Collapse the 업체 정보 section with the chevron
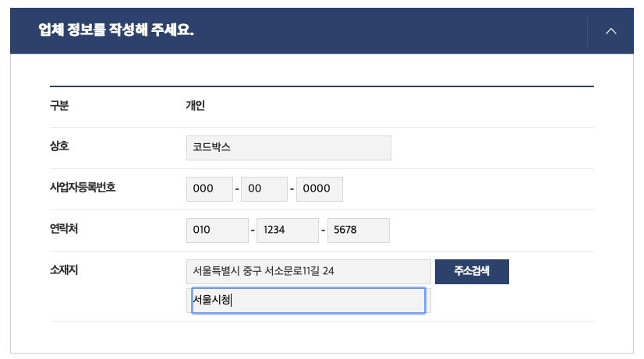Screen dimensions: 644x359 610,31
